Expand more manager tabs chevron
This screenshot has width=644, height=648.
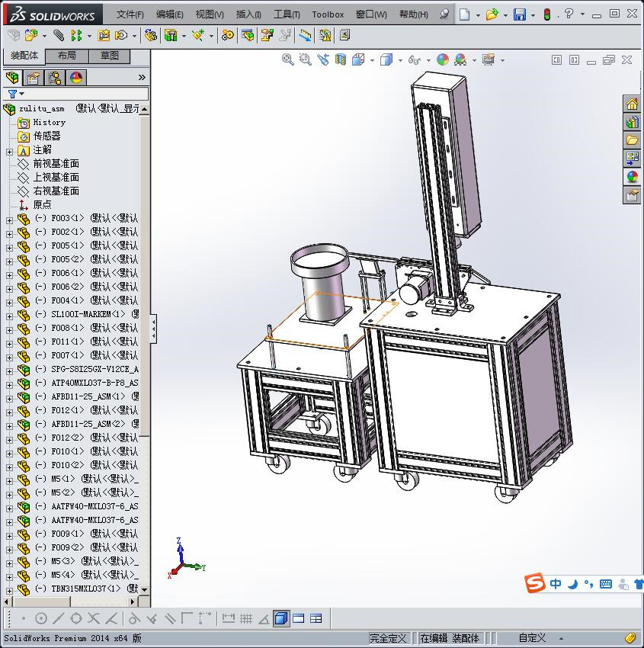point(142,77)
